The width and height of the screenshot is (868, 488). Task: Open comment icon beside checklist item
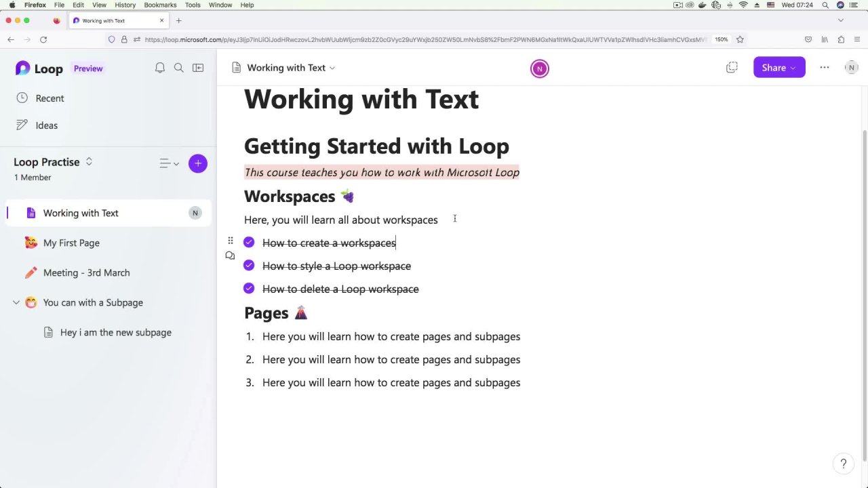230,256
